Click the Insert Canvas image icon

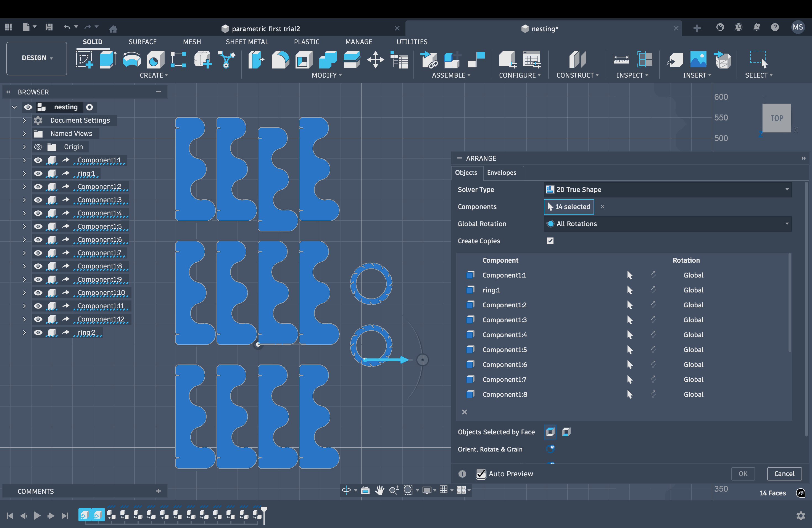click(x=698, y=59)
